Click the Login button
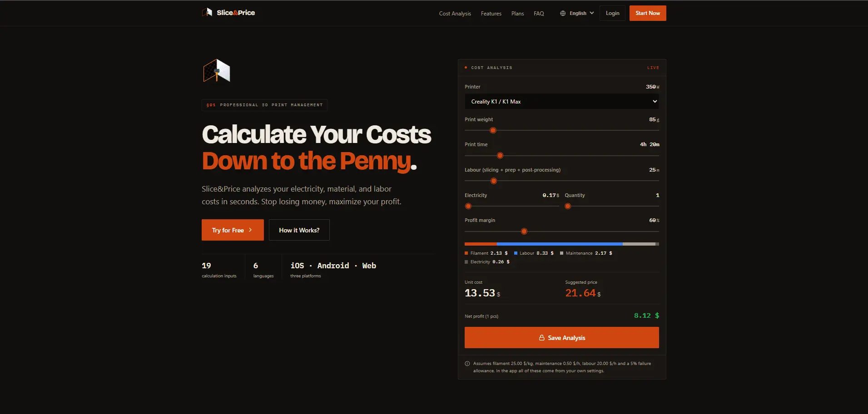Viewport: 868px width, 414px height. (612, 13)
